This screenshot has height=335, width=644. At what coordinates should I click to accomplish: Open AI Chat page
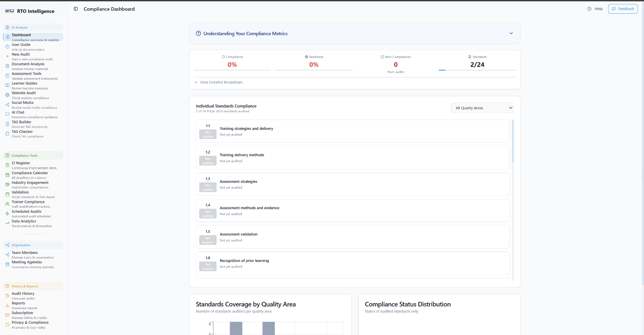(x=33, y=115)
